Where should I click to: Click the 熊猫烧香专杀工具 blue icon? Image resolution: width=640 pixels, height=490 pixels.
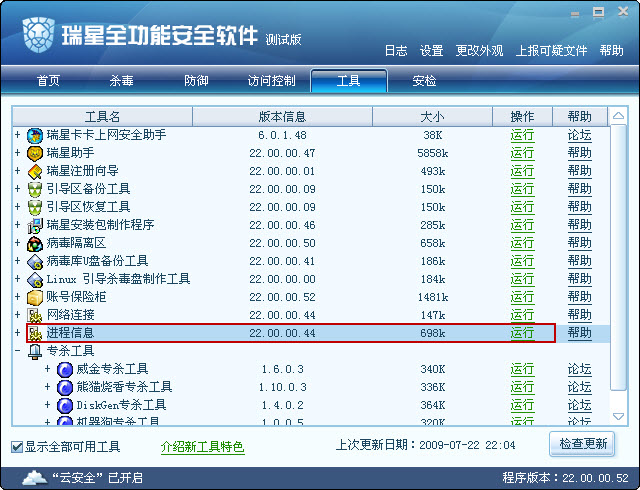pos(65,388)
